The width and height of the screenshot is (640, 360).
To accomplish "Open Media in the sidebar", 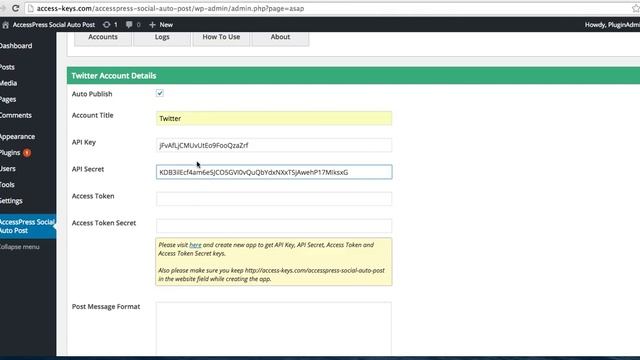I will click(9, 83).
